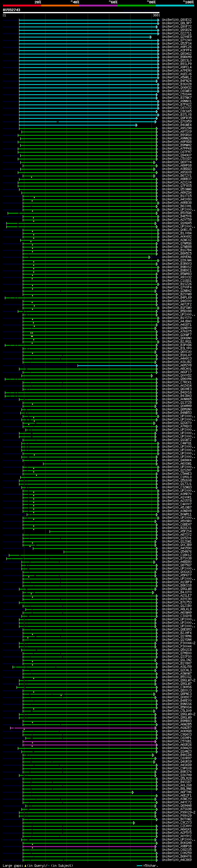
Task: Select the UniRef100_B3TNK7 label
Action: pyautogui.click(x=177, y=98)
